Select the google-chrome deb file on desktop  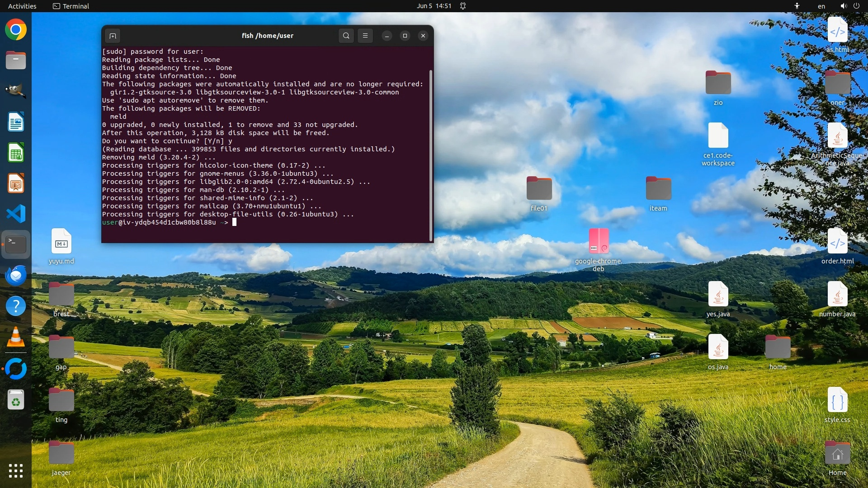point(598,241)
